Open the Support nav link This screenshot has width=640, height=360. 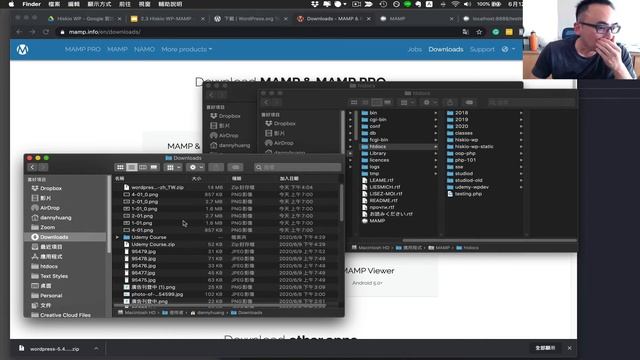pos(482,49)
